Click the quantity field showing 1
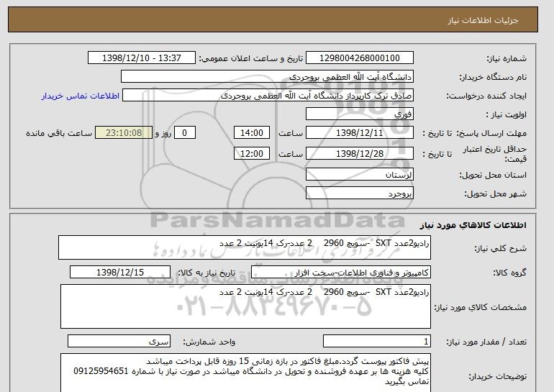 click(377, 342)
